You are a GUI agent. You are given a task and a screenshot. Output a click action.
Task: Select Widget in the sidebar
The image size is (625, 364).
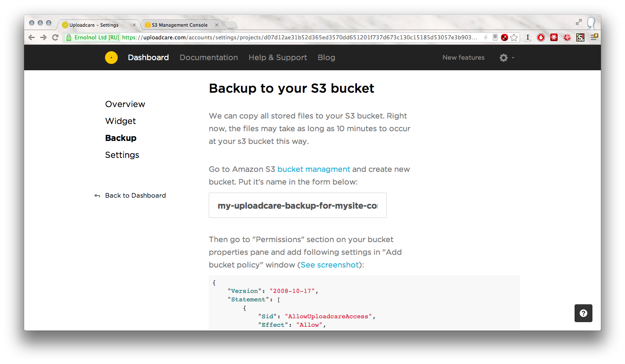(x=120, y=121)
